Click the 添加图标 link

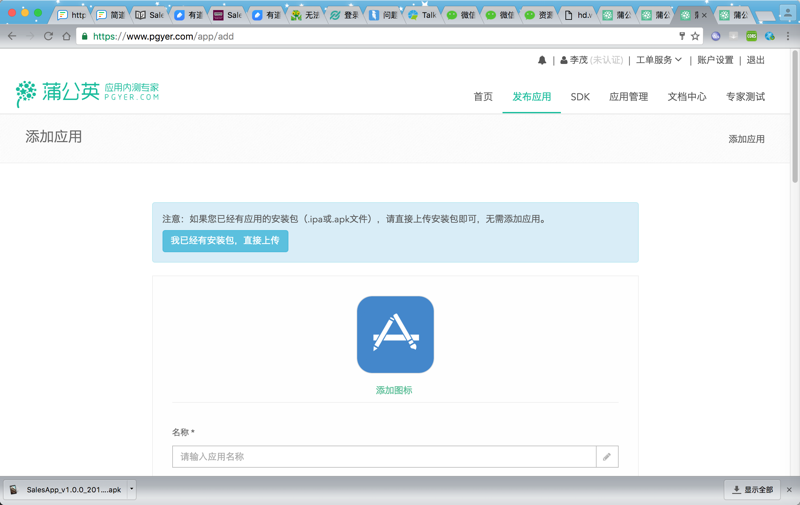[394, 390]
